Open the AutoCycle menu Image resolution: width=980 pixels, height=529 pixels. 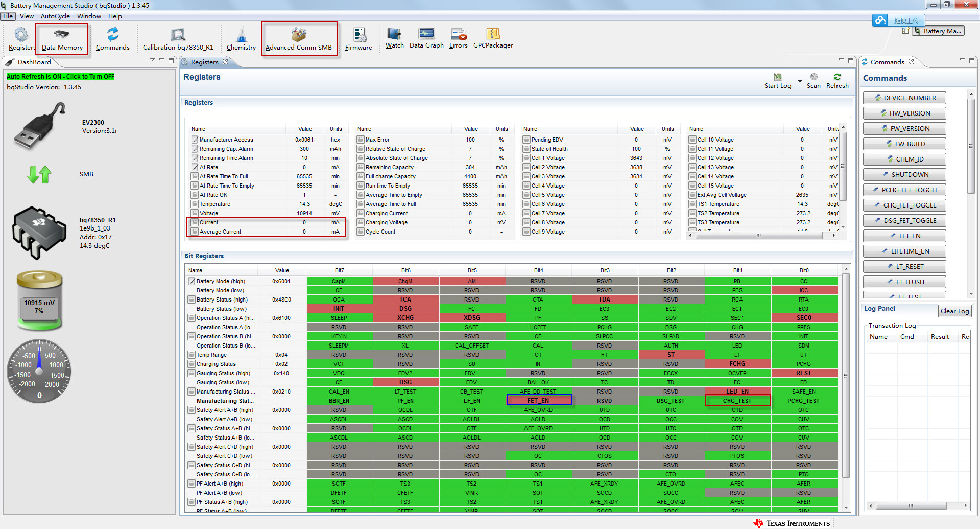tap(55, 16)
